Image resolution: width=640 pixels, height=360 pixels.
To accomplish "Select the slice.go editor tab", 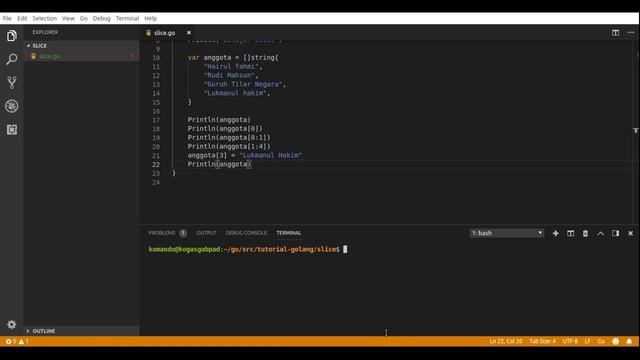I will click(x=164, y=33).
